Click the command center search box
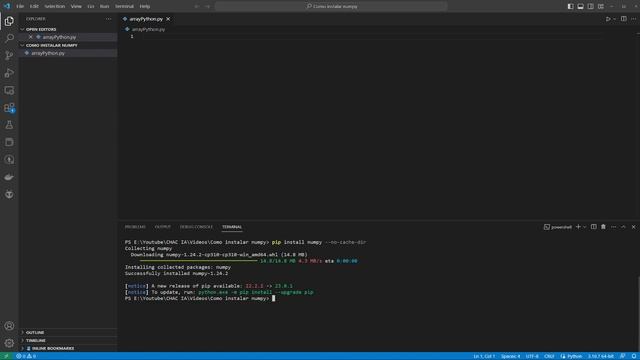 [331, 7]
